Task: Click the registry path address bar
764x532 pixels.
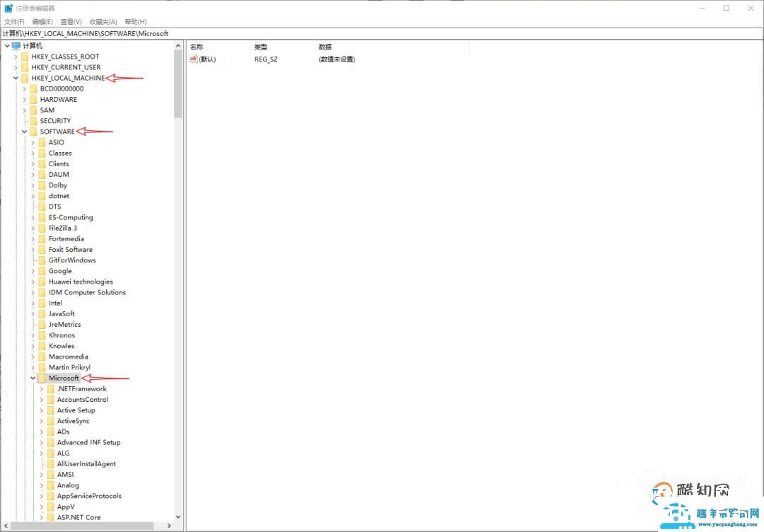Action: [x=283, y=33]
